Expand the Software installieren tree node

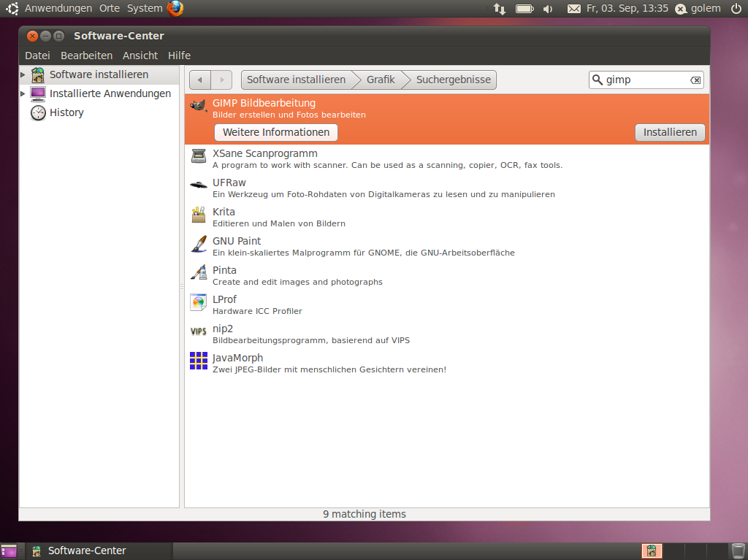coord(23,74)
